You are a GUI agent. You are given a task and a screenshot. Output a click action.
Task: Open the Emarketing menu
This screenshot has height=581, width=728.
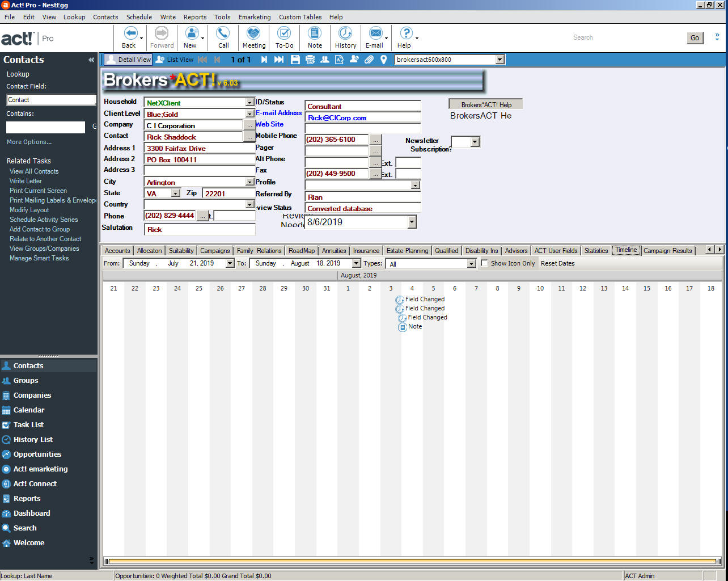(255, 17)
